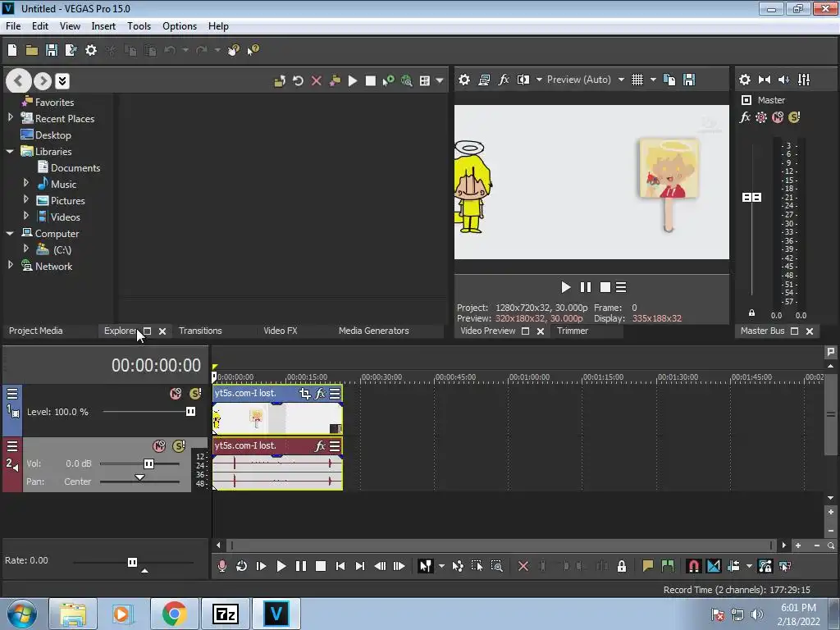Image resolution: width=840 pixels, height=630 pixels.
Task: Open Preview (Auto) quality dropdown
Action: (x=621, y=80)
